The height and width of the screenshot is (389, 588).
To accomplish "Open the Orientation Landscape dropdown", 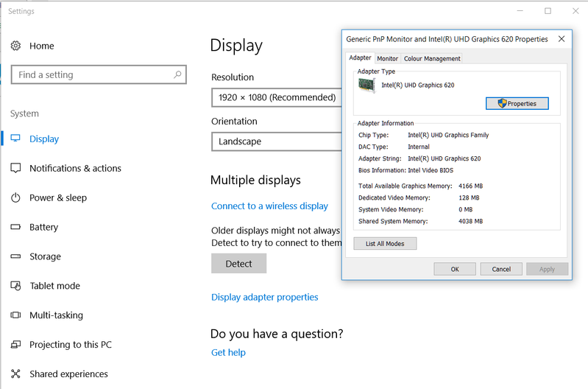I will (277, 141).
